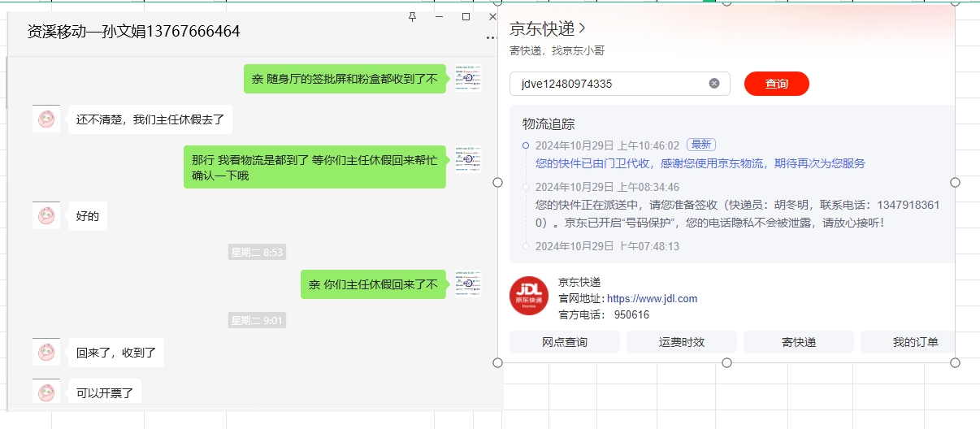This screenshot has width=980, height=429.
Task: Click tracking entry dated 上午10:46:02
Action: pos(607,145)
